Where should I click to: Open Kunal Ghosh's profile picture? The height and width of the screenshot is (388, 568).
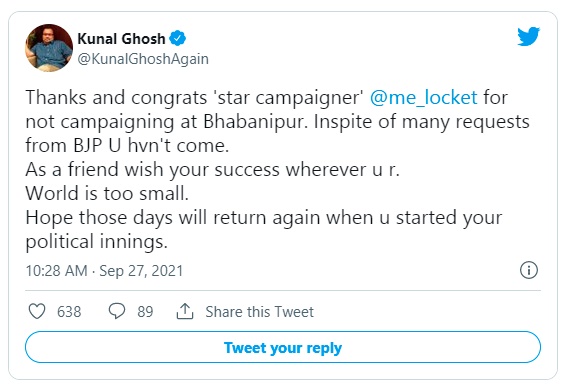click(x=49, y=48)
